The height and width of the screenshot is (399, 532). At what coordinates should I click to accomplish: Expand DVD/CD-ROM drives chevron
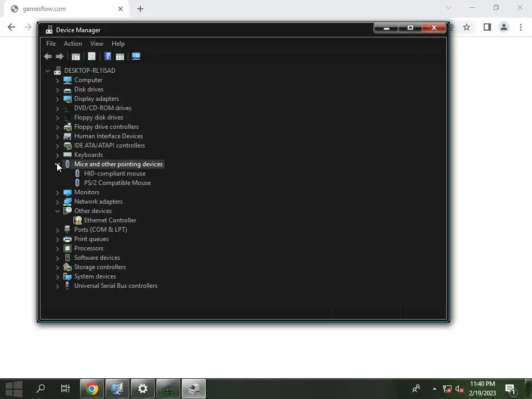coord(57,108)
